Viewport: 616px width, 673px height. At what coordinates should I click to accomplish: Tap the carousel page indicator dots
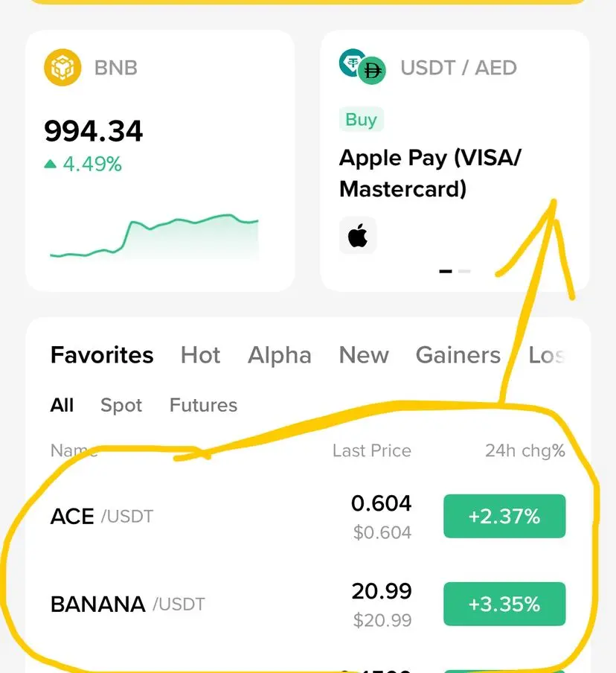point(455,271)
